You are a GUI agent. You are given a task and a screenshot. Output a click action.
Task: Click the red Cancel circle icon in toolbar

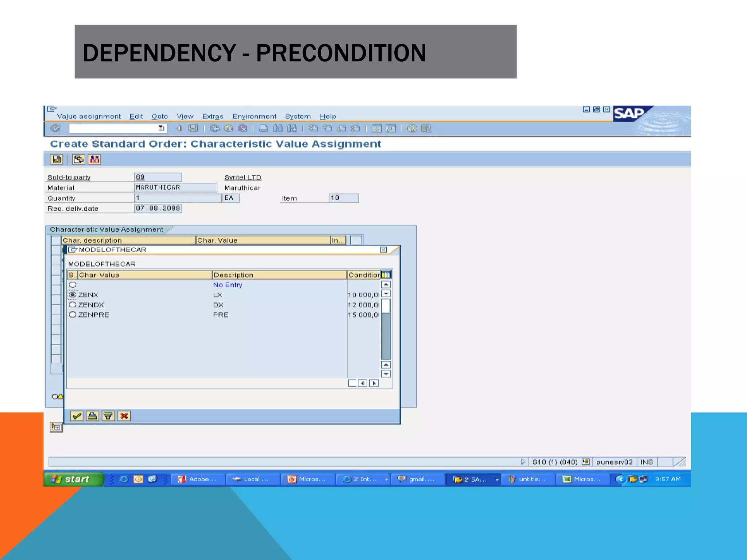point(243,128)
